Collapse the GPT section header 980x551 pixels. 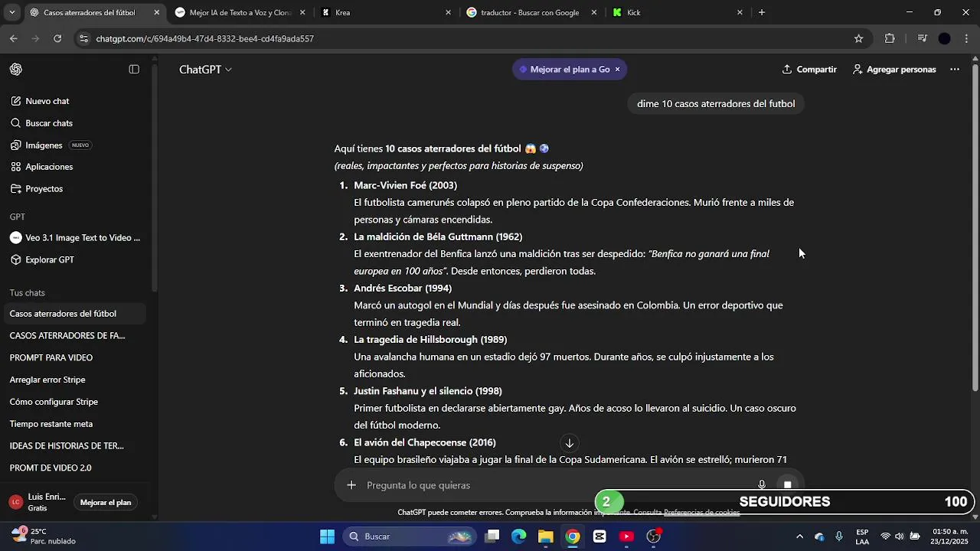(18, 217)
